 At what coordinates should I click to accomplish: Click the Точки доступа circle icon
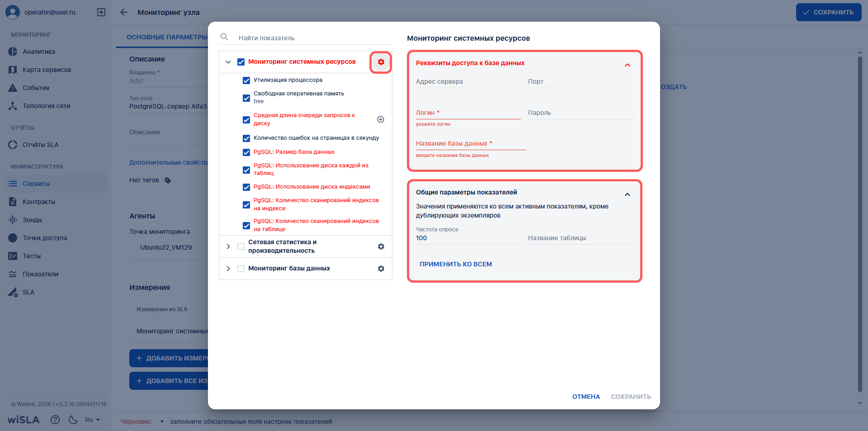pyautogui.click(x=13, y=238)
